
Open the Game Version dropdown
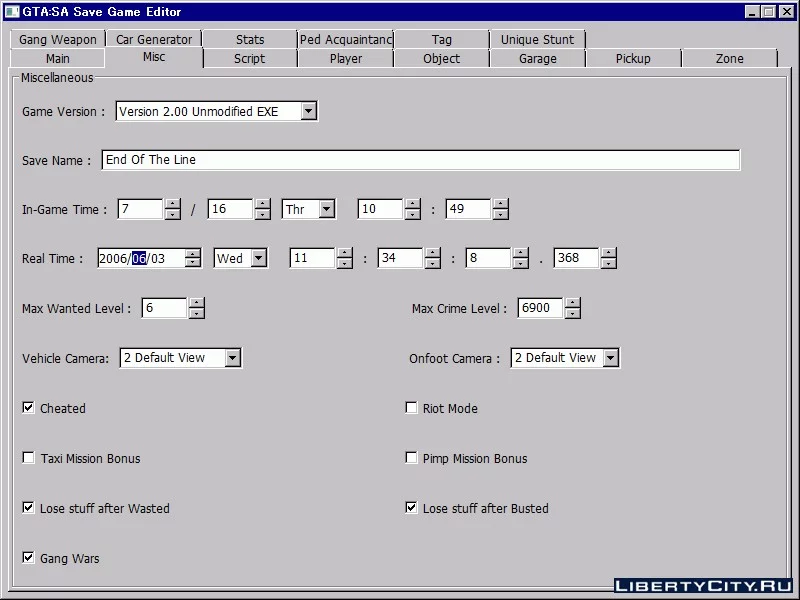point(308,111)
